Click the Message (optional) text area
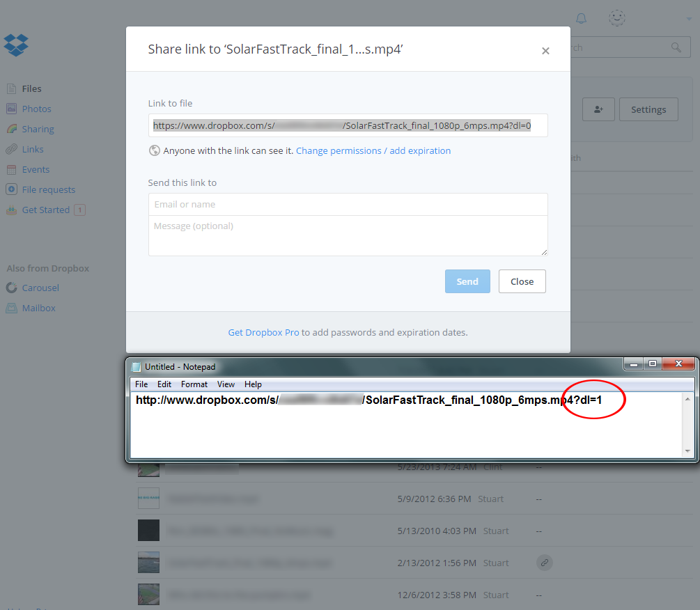 pyautogui.click(x=348, y=235)
